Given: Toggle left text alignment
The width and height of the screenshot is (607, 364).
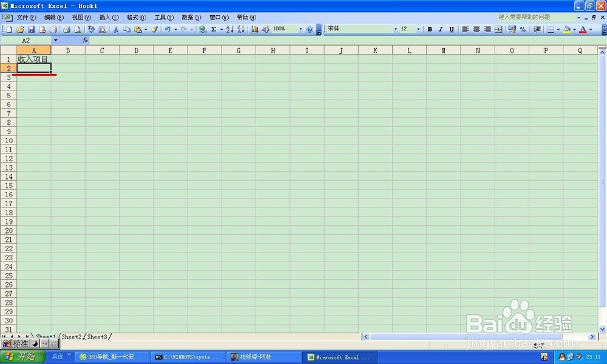Looking at the screenshot, I should (x=466, y=29).
